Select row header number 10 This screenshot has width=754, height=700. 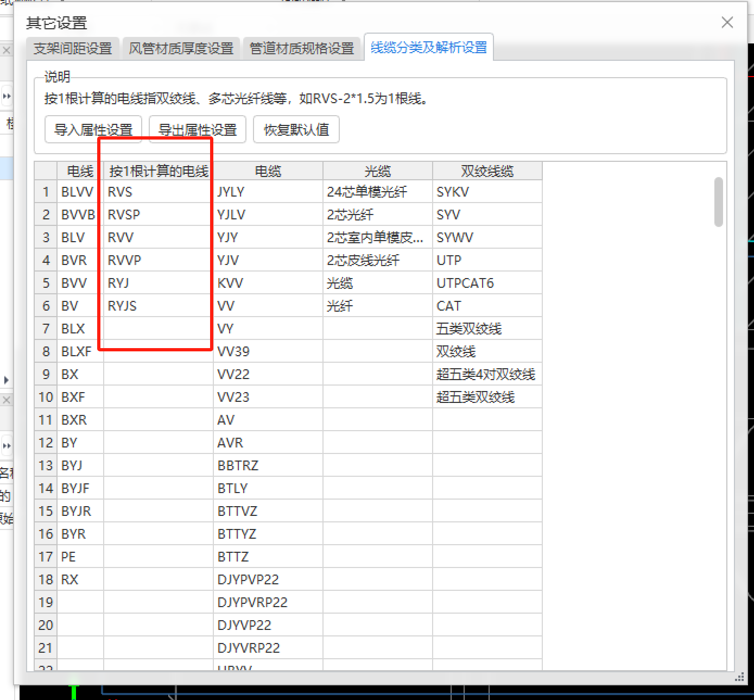(46, 397)
